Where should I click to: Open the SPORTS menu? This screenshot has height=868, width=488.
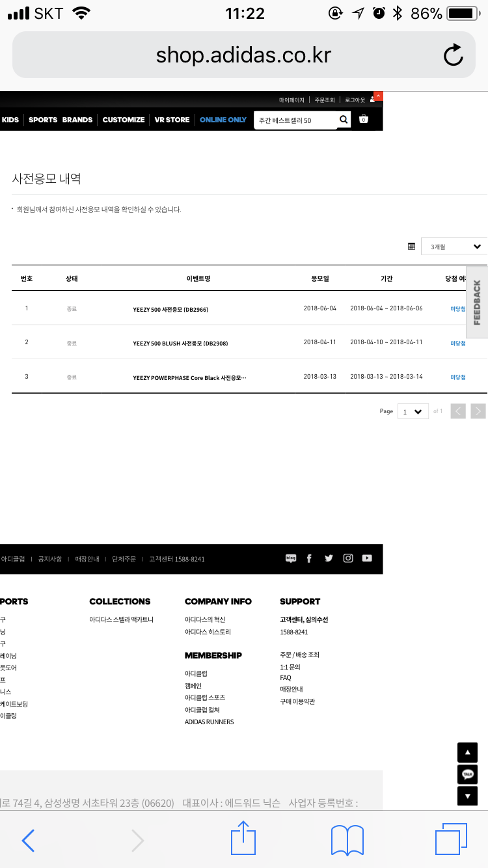click(43, 120)
